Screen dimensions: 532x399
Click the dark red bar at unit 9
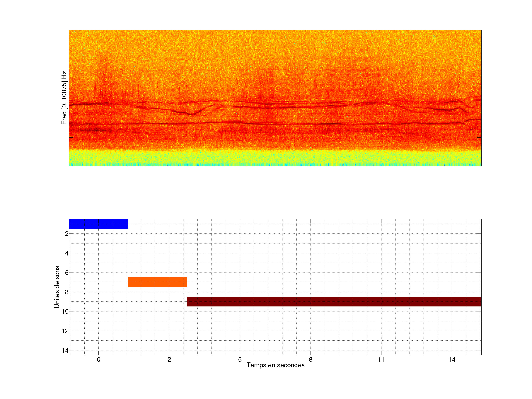[334, 302]
